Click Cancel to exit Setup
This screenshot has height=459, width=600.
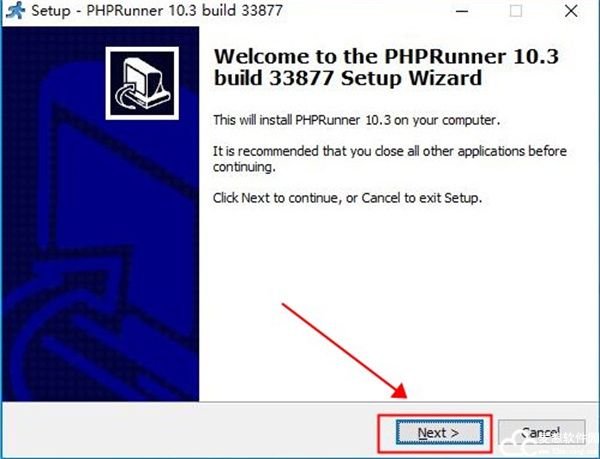point(541,433)
